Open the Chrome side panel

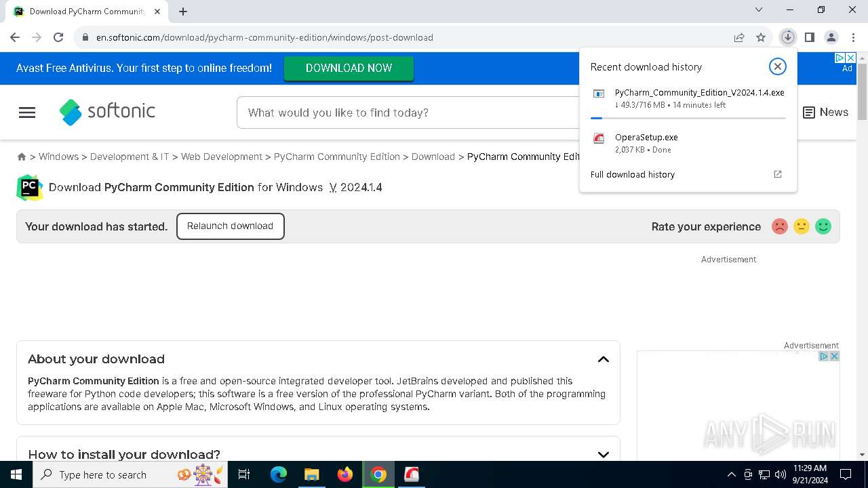(x=809, y=37)
